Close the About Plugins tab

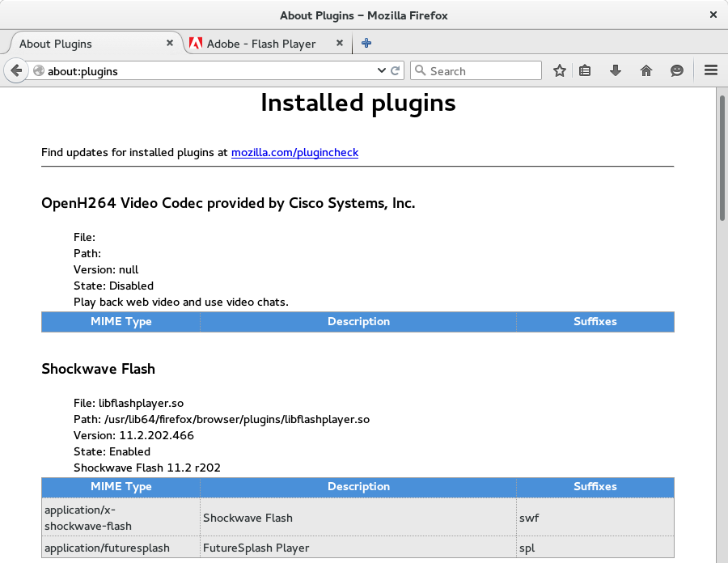[170, 44]
